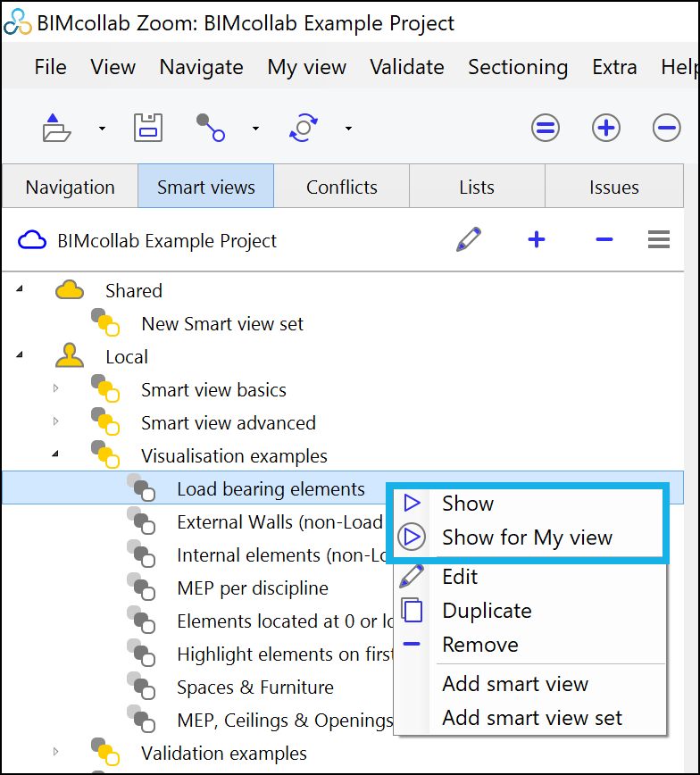Collapse the Shared tree node

20,288
